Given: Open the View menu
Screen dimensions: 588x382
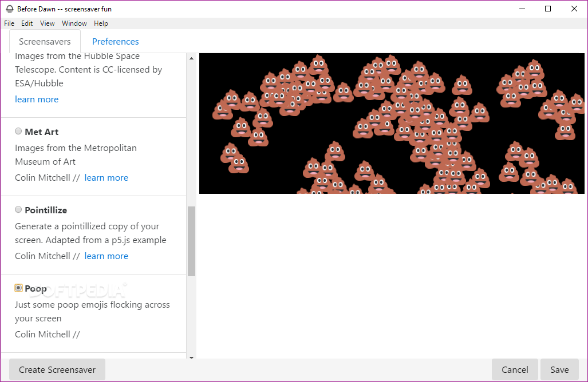Looking at the screenshot, I should pyautogui.click(x=48, y=23).
